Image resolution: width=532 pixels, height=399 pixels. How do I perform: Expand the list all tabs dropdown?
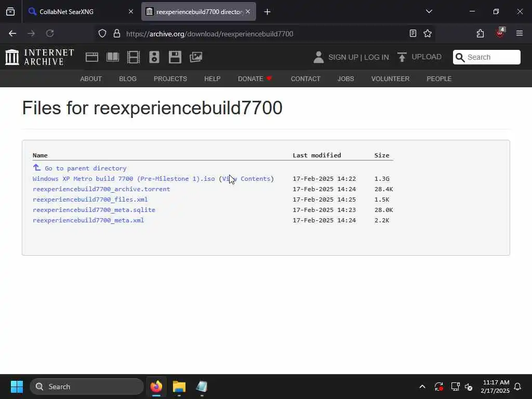(429, 11)
